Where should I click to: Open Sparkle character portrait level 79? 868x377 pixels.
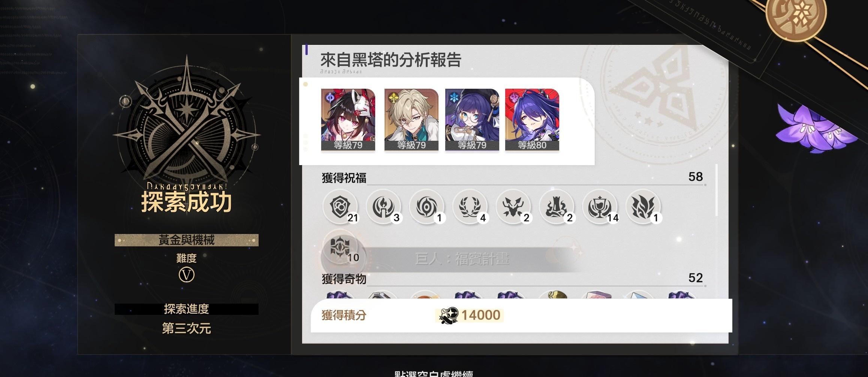[348, 120]
